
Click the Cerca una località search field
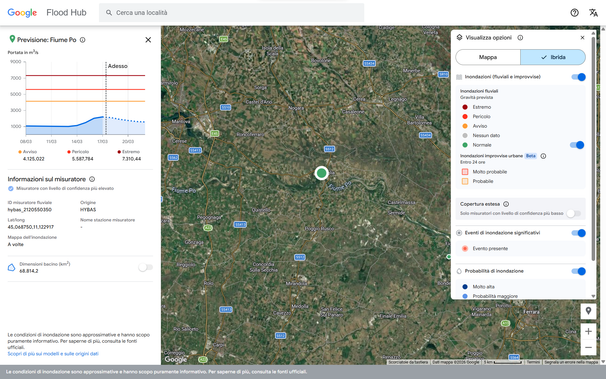232,13
